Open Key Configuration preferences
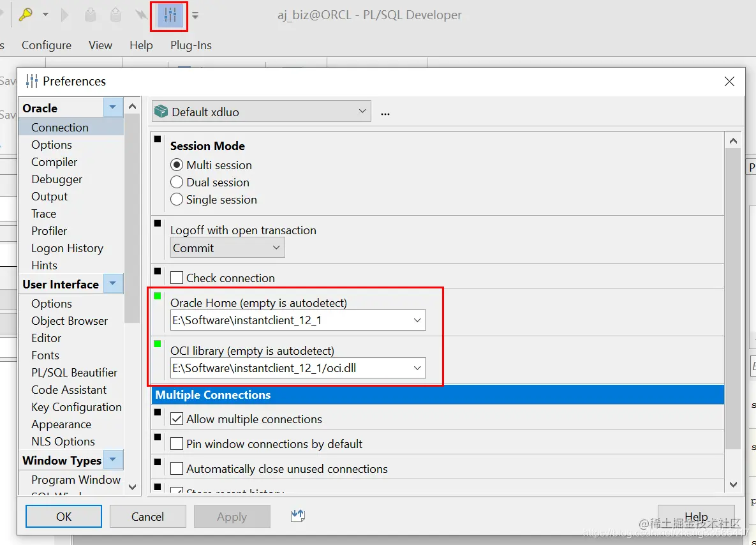The image size is (756, 545). (x=76, y=407)
